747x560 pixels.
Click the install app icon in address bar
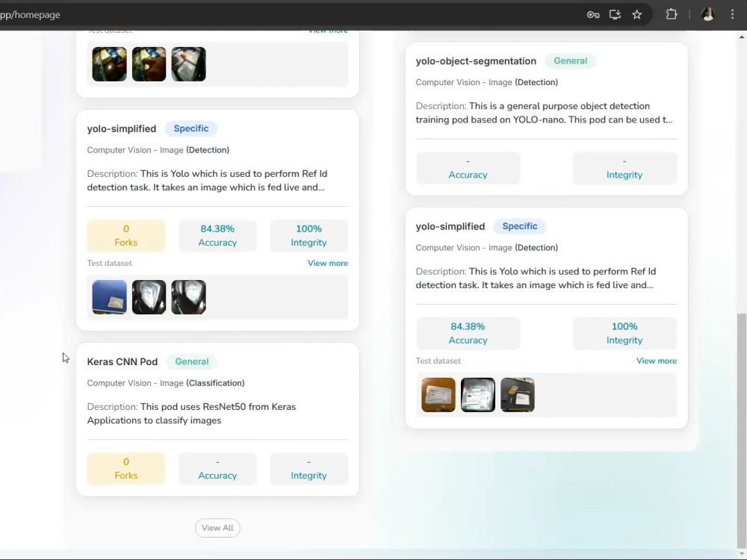[615, 15]
